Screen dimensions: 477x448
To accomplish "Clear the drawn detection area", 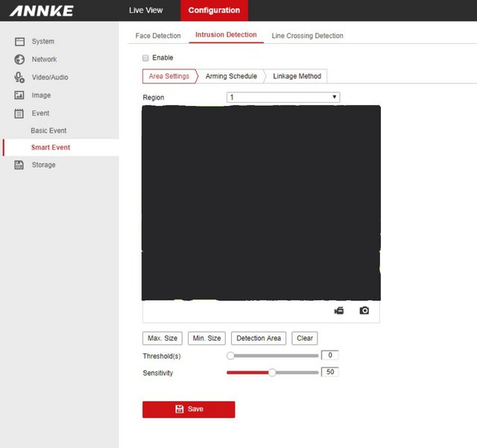I will (x=305, y=338).
